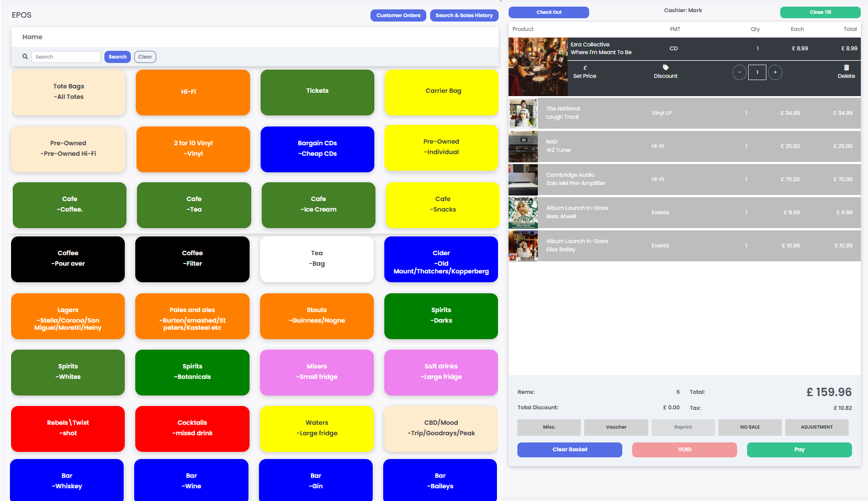
Task: Select the NAD 412 Tuner thumbnail
Action: [523, 146]
